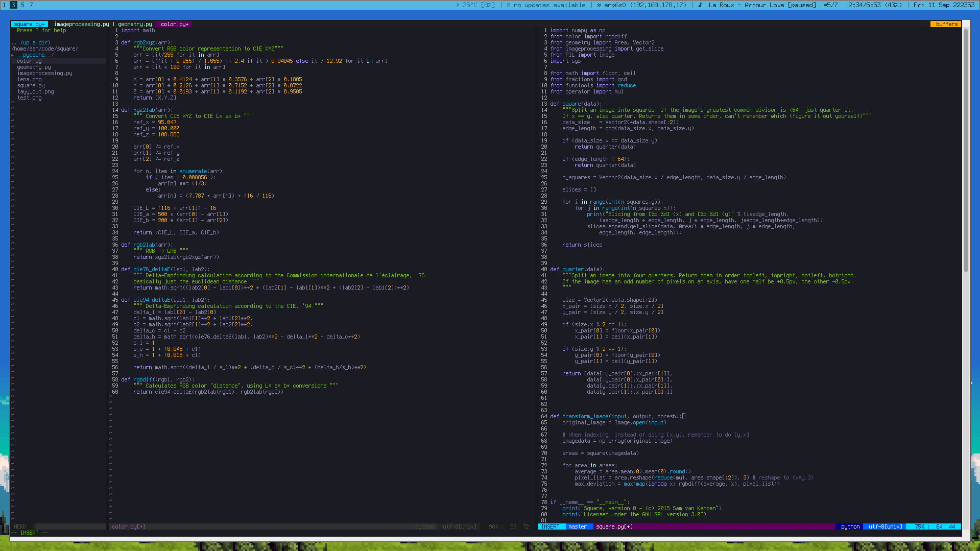Click the master branch indicator in statusline
Image resolution: width=980 pixels, height=551 pixels.
[x=577, y=526]
